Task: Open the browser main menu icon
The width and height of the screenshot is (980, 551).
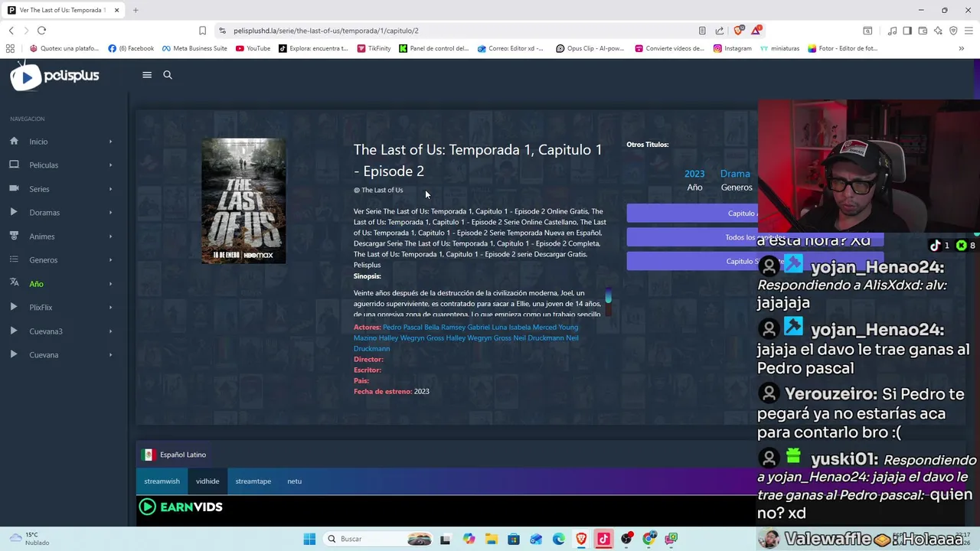Action: (969, 31)
